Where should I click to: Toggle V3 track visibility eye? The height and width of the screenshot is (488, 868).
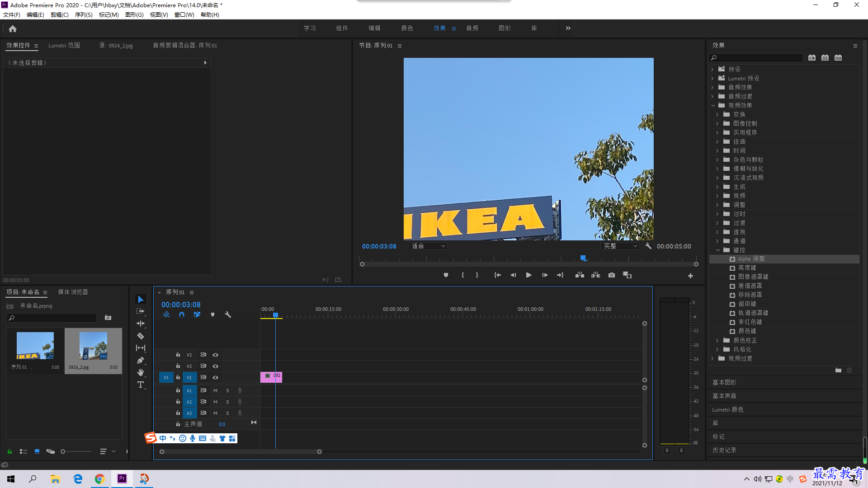(x=216, y=355)
